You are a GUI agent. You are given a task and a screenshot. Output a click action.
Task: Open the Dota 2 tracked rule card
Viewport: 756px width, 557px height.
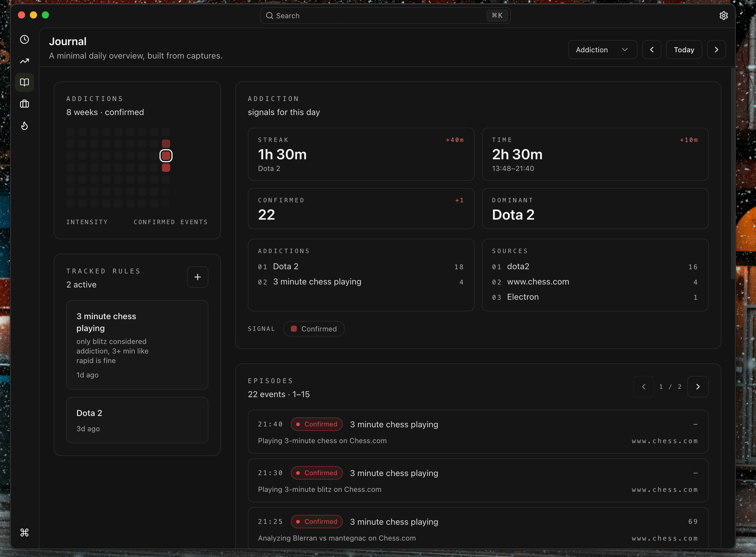[137, 420]
